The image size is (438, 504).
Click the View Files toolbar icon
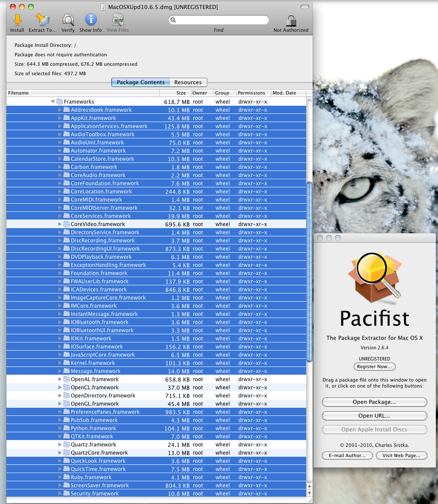point(118,20)
